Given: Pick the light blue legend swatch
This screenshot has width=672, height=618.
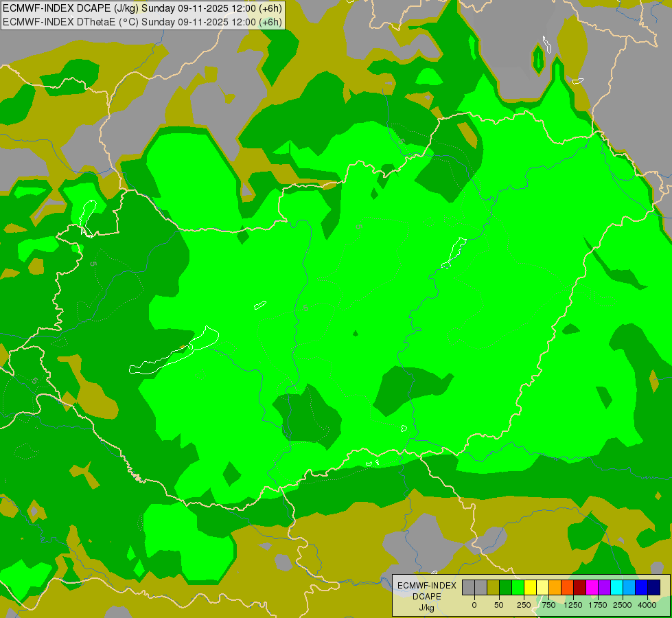Looking at the screenshot, I should pos(629,587).
